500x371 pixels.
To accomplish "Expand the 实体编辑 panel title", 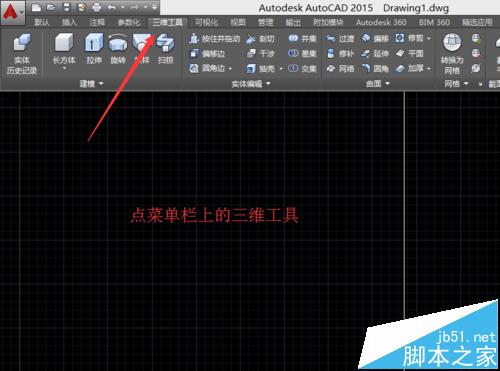I will [251, 84].
